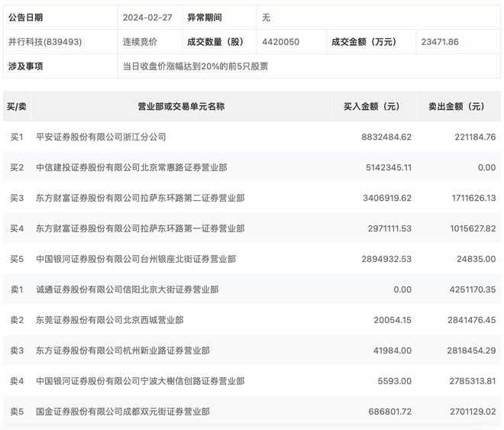The image size is (504, 430).
Task: Select sell amount 1711626.13
Action: pyautogui.click(x=473, y=198)
